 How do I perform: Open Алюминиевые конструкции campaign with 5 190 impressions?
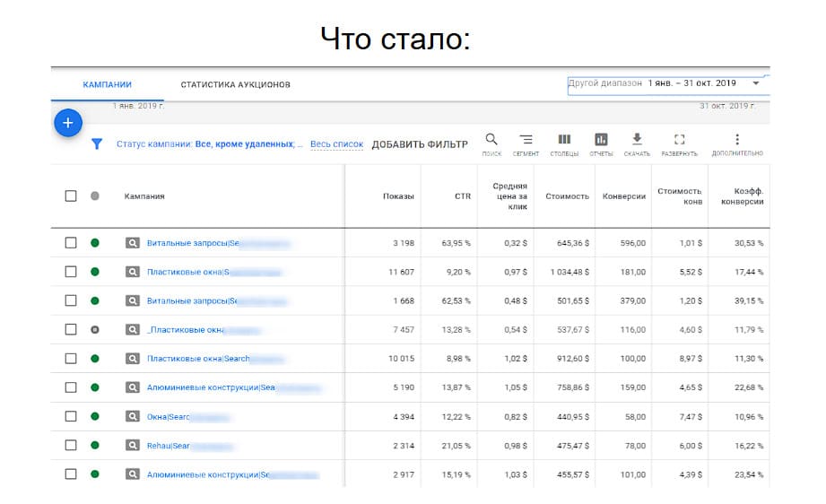click(211, 387)
